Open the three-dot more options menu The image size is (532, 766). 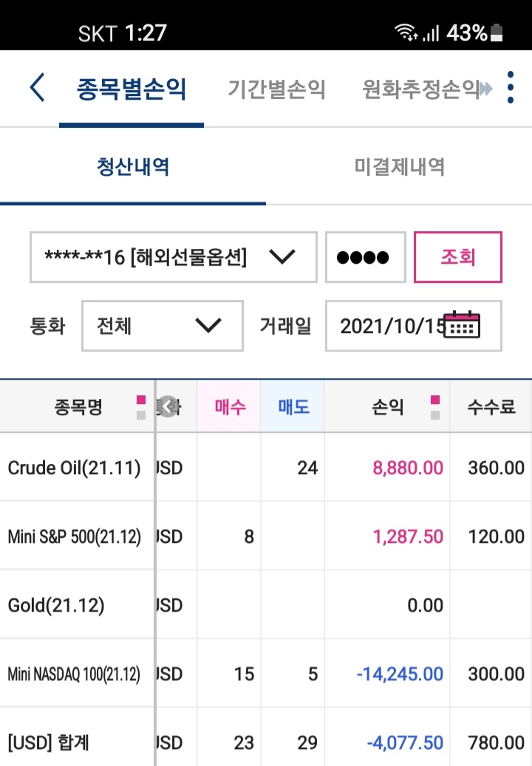[x=511, y=87]
